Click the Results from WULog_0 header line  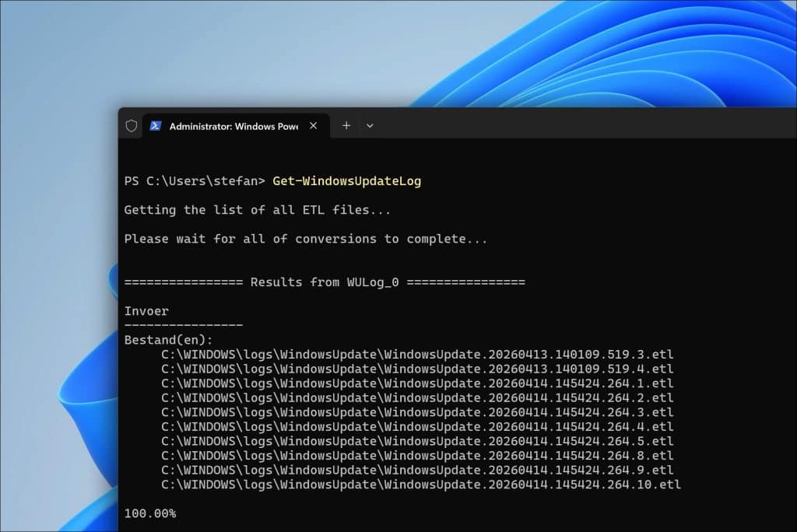[x=325, y=282]
